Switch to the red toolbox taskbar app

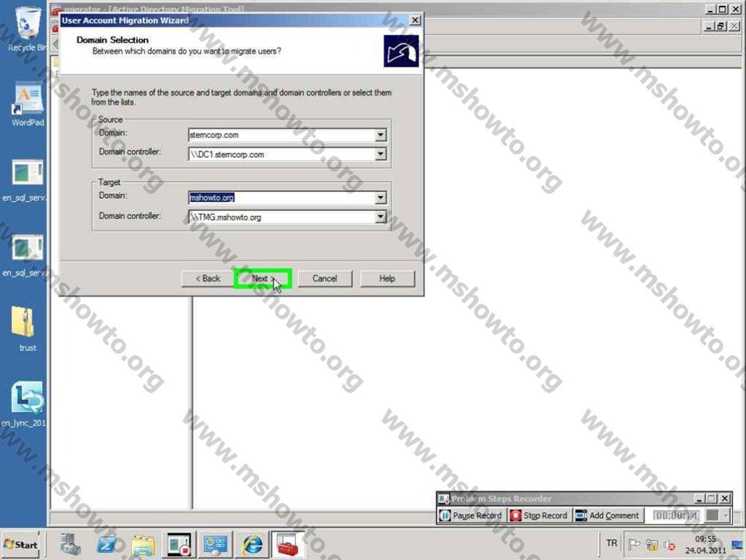(288, 545)
